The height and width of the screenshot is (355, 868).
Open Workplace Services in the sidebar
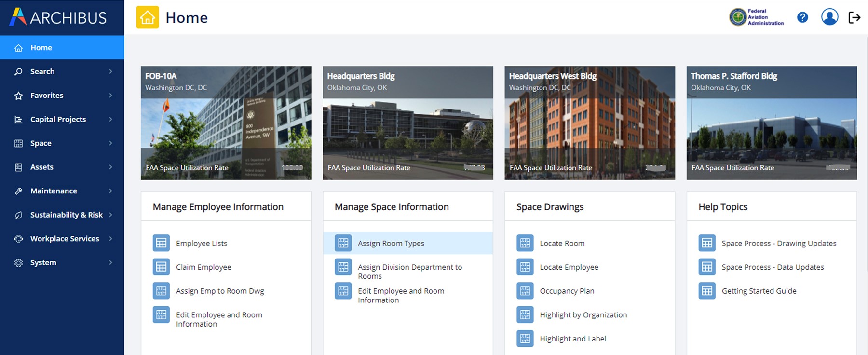[x=65, y=239]
